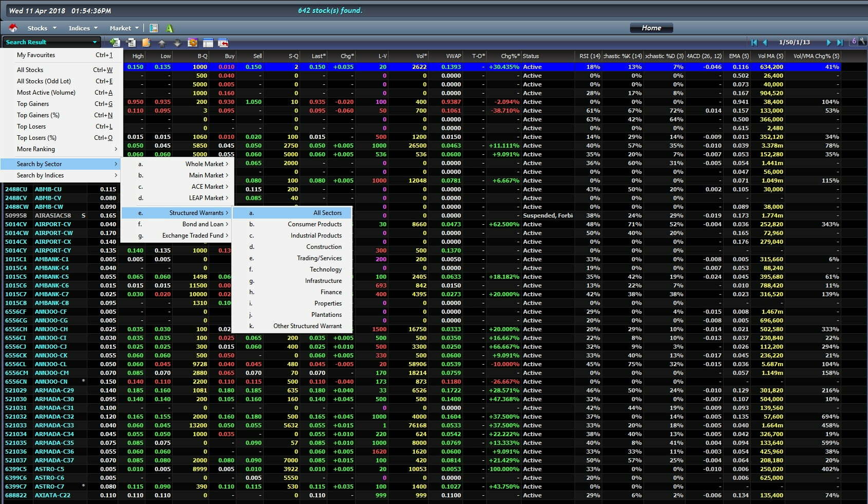
Task: Expand the Search Result combo box
Action: click(95, 42)
